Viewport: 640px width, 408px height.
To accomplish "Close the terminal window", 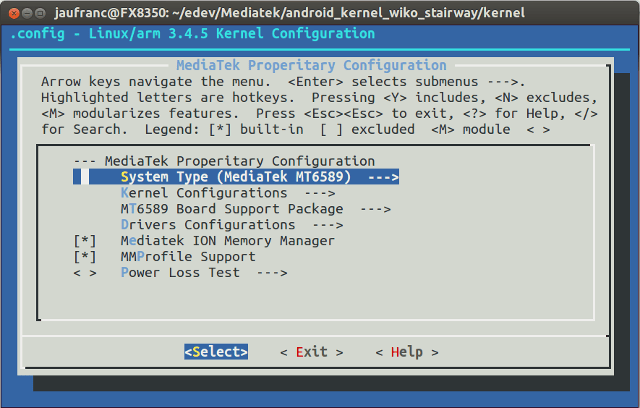I will [14, 13].
